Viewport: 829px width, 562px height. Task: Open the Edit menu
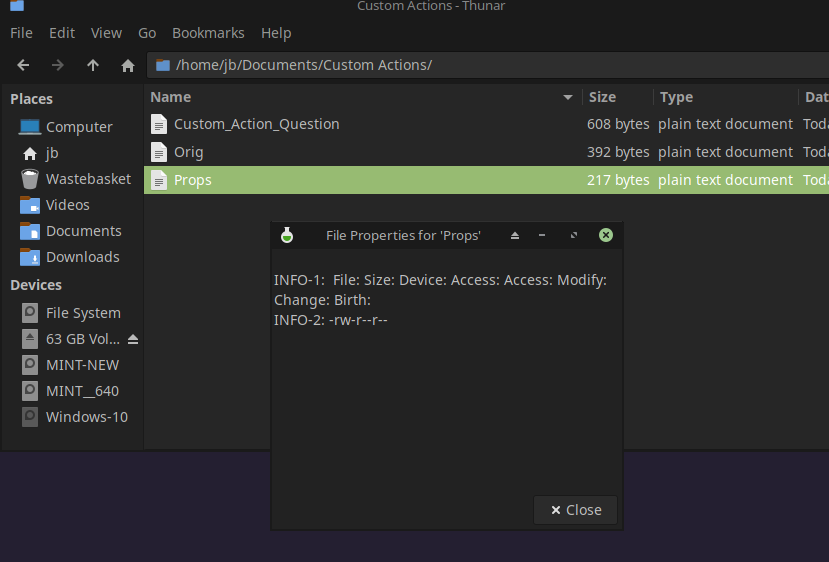(62, 33)
